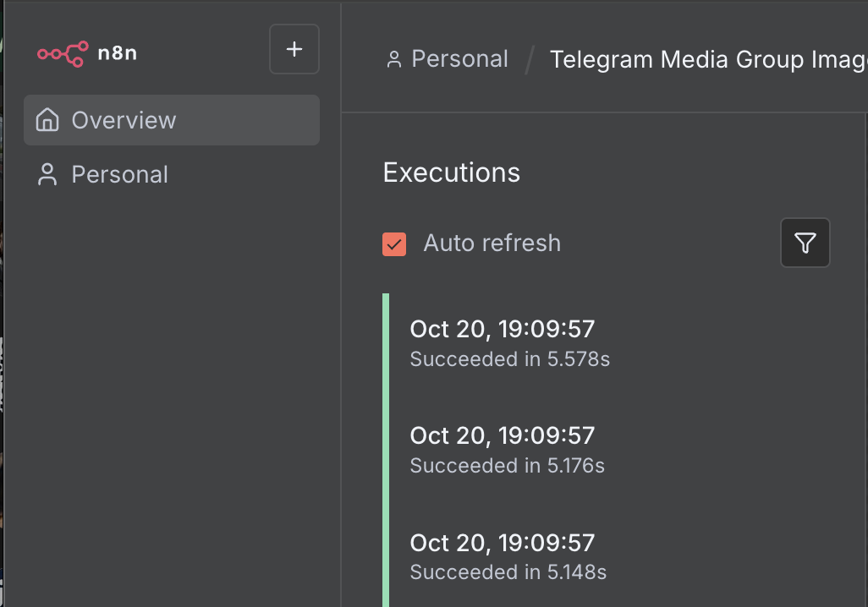This screenshot has height=607, width=868.
Task: Click the plus button to create new
Action: tap(294, 50)
